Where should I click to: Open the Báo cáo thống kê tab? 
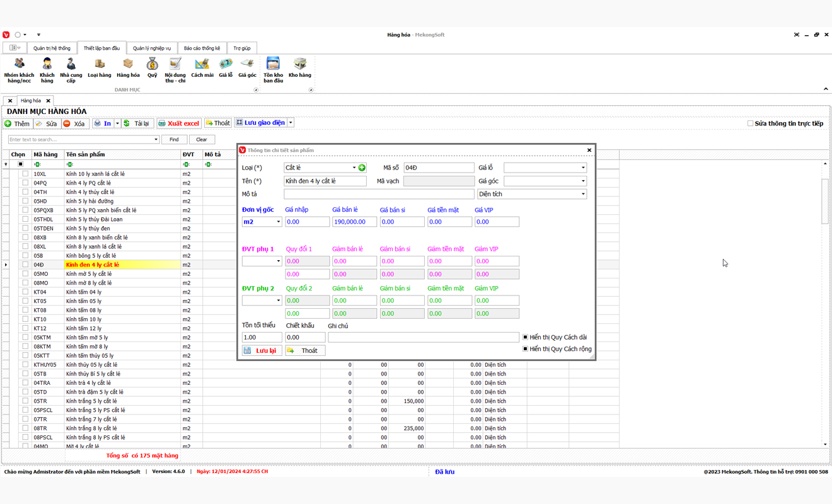tap(202, 48)
